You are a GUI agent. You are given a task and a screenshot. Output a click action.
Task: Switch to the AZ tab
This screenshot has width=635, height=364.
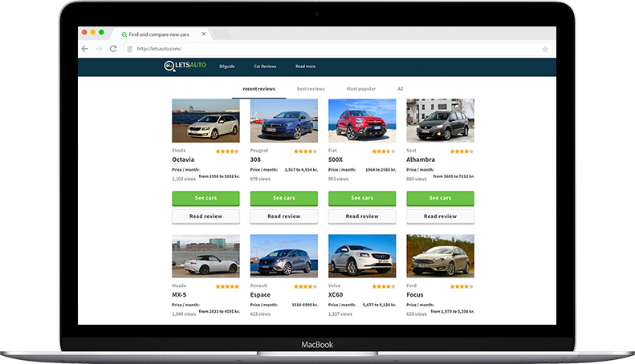click(x=400, y=89)
